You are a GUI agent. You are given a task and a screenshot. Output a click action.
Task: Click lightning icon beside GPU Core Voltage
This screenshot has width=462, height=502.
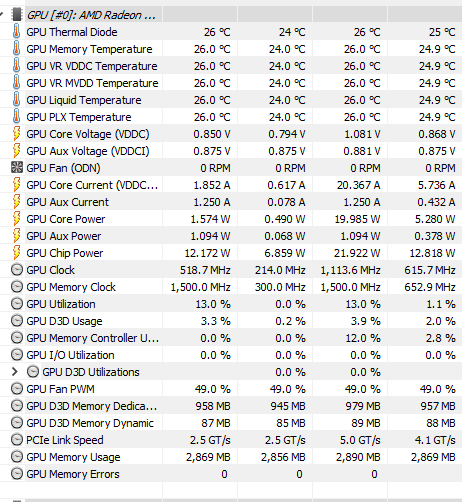coord(16,134)
